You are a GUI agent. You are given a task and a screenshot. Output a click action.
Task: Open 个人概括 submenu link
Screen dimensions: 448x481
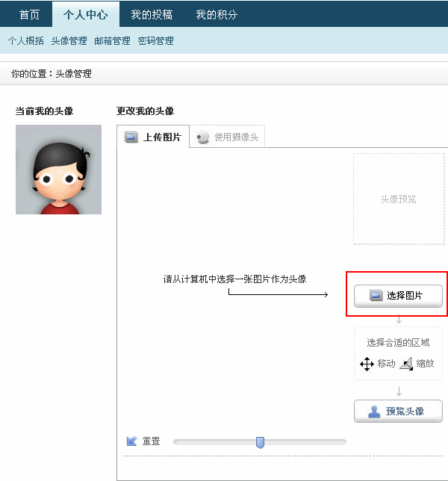coord(26,41)
